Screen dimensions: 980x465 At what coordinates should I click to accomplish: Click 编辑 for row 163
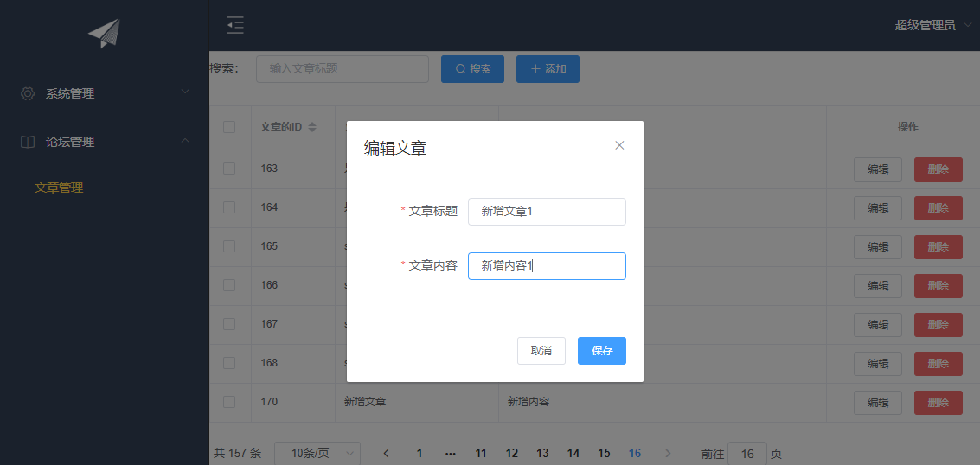click(x=878, y=169)
